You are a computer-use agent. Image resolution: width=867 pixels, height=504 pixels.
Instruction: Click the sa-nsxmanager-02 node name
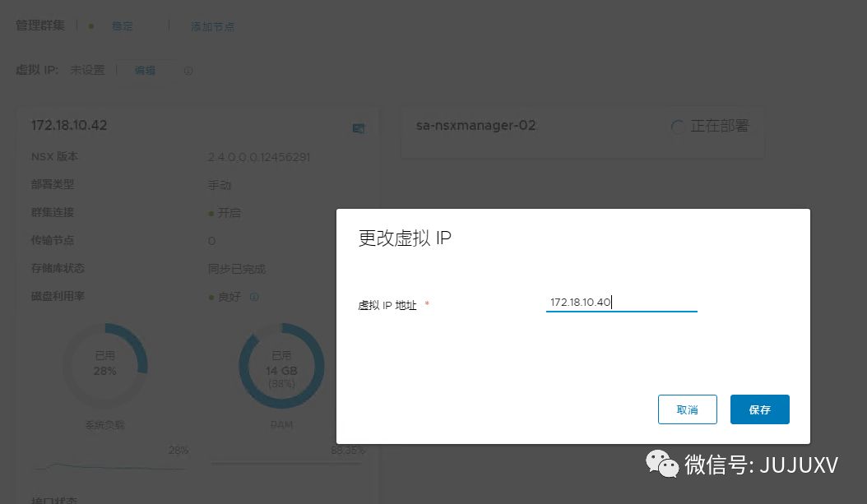(x=475, y=126)
